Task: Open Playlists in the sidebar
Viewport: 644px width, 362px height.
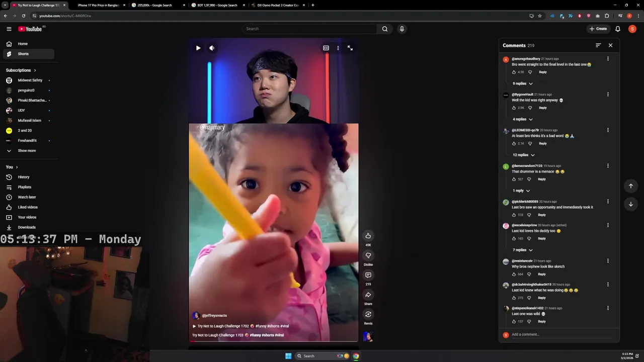Action: 29,187
